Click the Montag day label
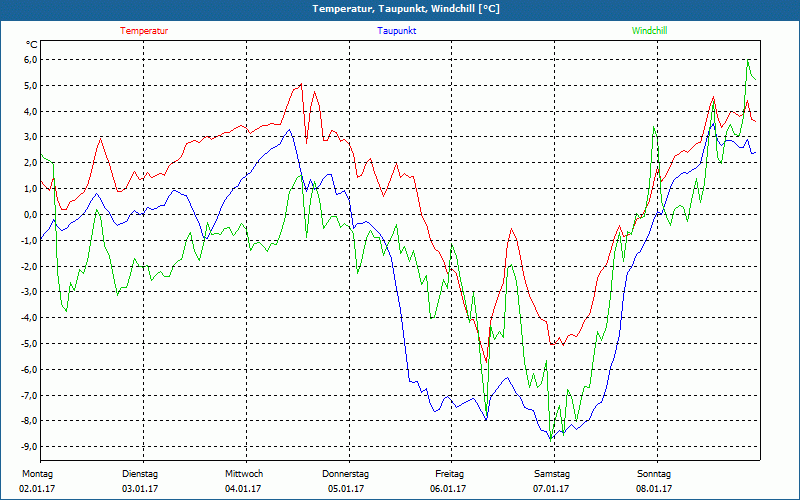Screen dimensions: 800x500 click(x=37, y=474)
